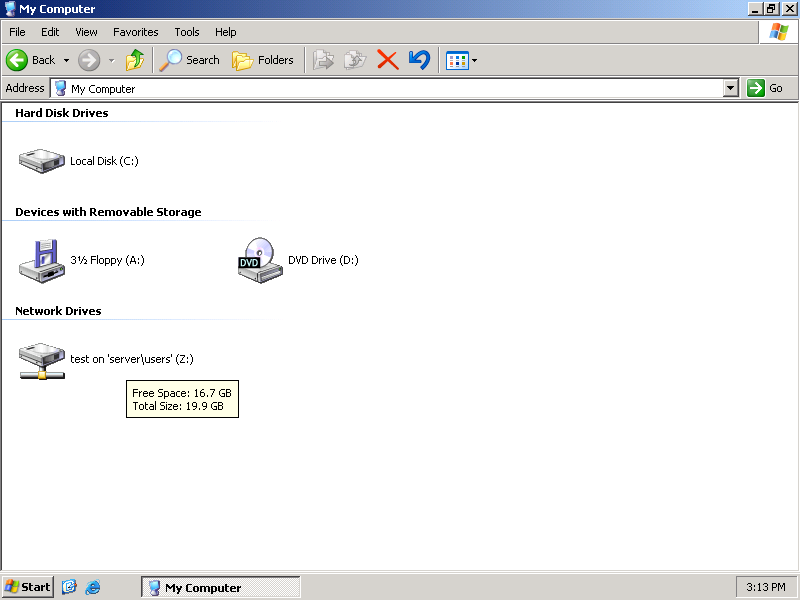
Task: Click the 'test on server\users (Z:)' label
Action: click(132, 359)
